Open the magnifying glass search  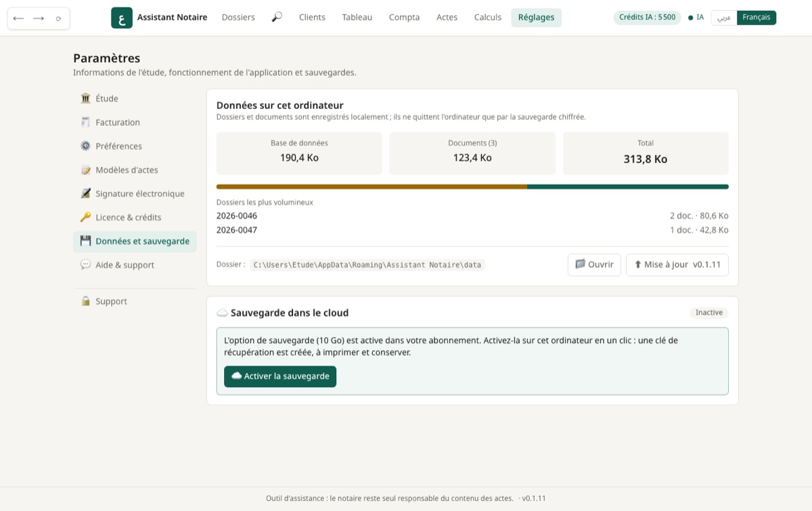coord(277,18)
